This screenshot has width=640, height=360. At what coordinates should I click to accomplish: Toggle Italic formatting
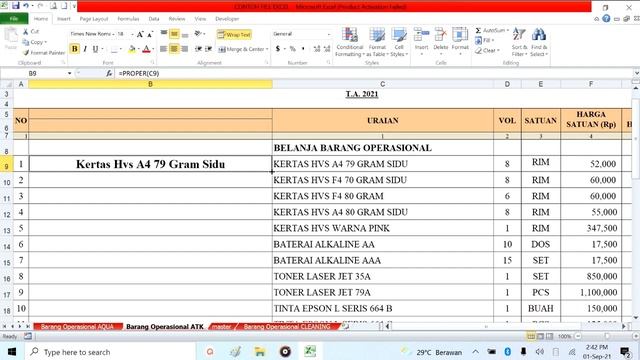point(85,49)
